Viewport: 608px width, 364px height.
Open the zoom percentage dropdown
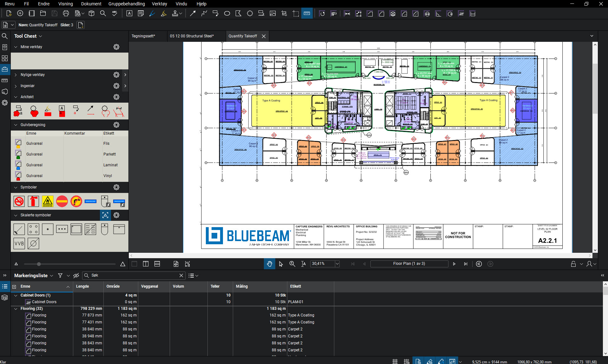pos(337,264)
